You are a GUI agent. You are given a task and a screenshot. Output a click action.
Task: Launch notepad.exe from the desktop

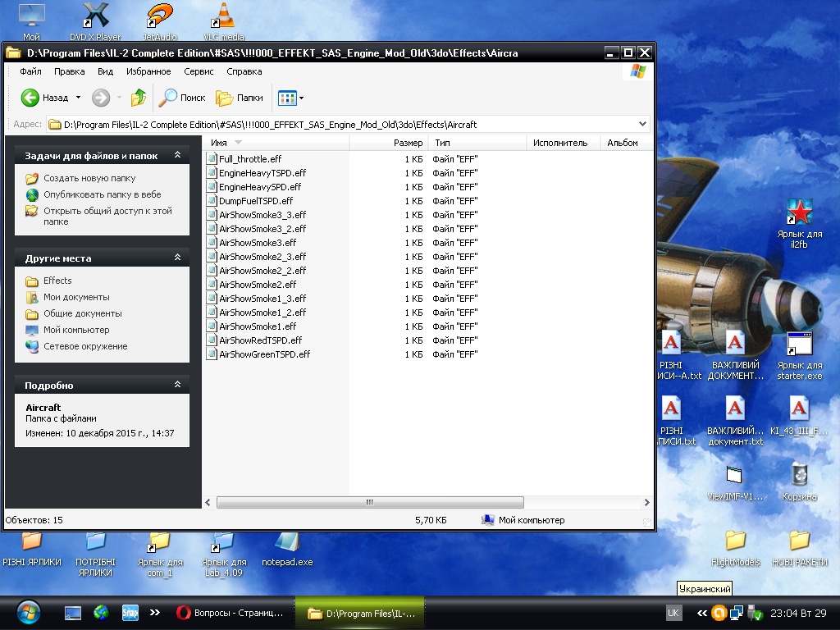point(287,544)
